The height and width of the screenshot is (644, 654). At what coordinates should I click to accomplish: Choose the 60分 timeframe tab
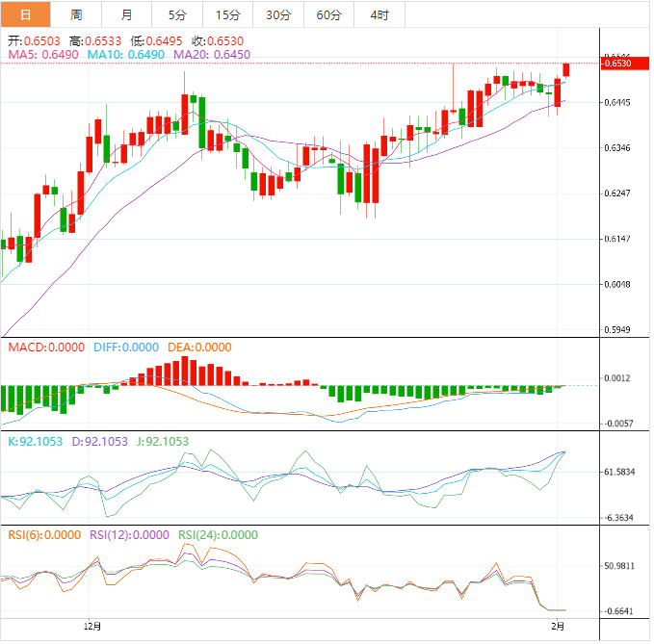(x=328, y=15)
